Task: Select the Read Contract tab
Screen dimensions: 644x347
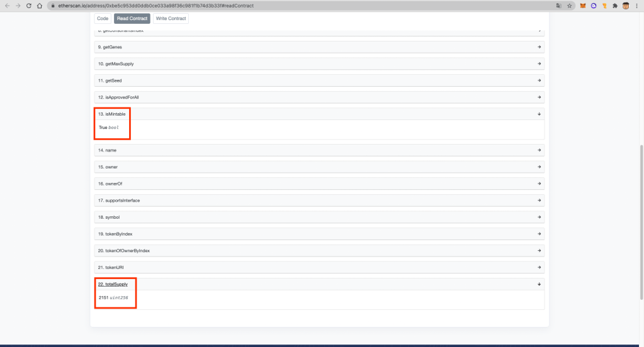Action: 132,19
